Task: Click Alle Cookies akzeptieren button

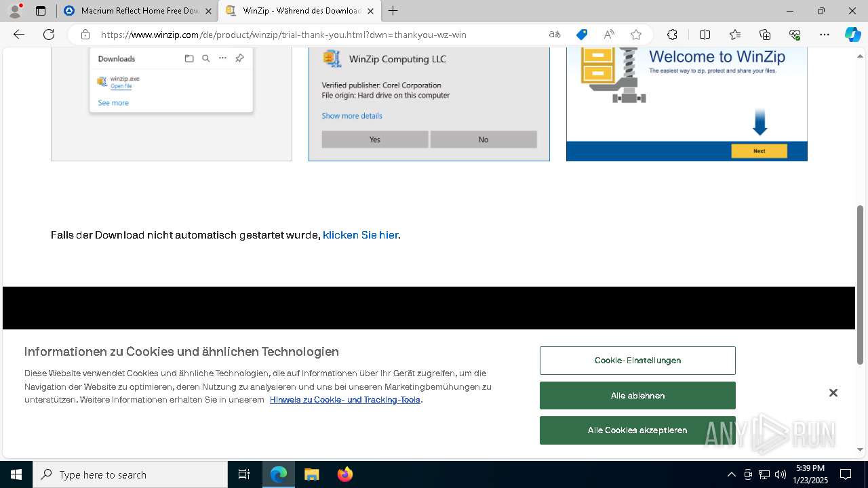Action: coord(637,430)
